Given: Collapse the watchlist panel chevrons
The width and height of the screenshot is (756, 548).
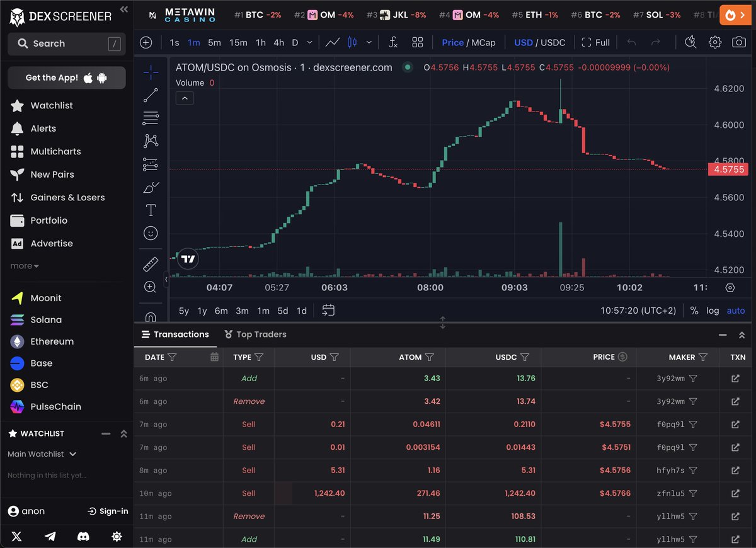Looking at the screenshot, I should (123, 434).
